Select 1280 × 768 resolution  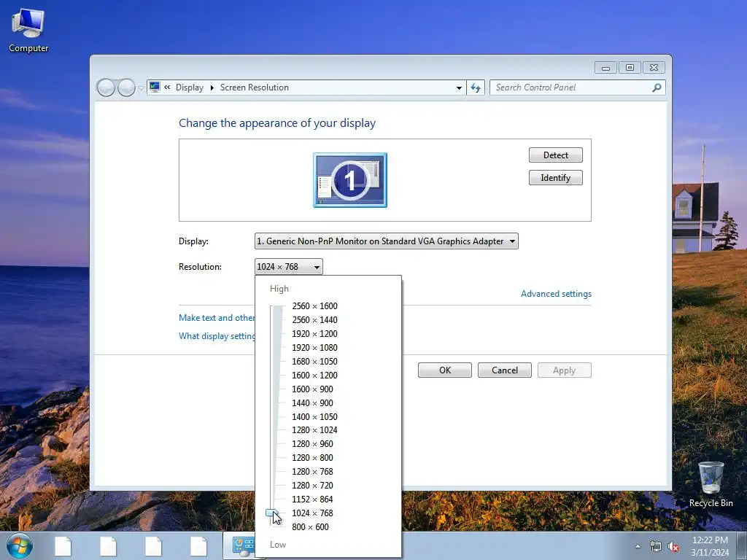312,472
